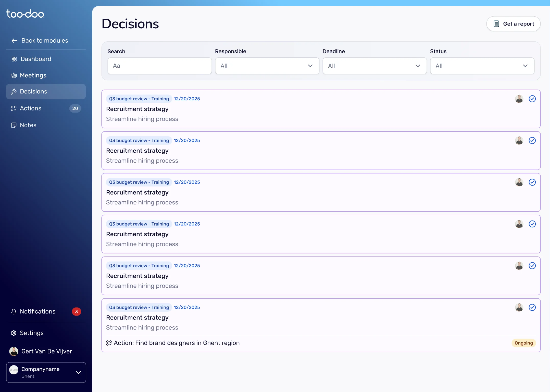The height and width of the screenshot is (392, 550).
Task: Click the 'Recruitment strategy' title on the third card
Action: 137,192
